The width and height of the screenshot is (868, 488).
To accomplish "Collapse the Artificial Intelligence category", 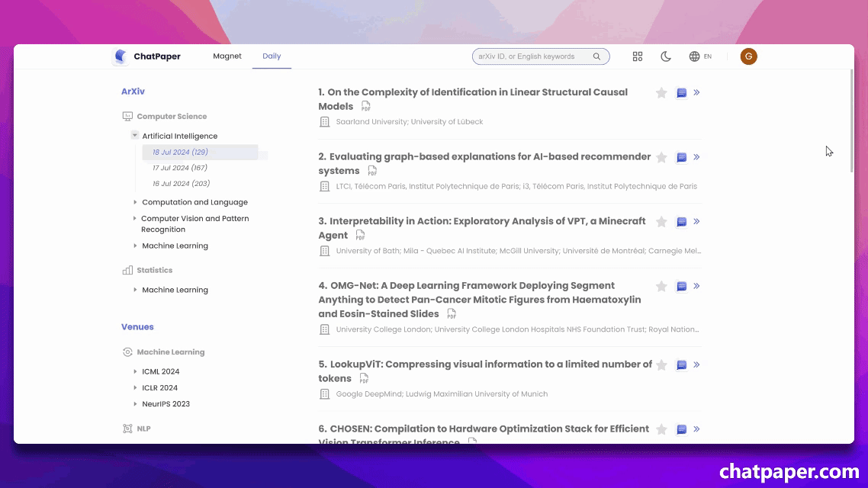I will pos(134,135).
